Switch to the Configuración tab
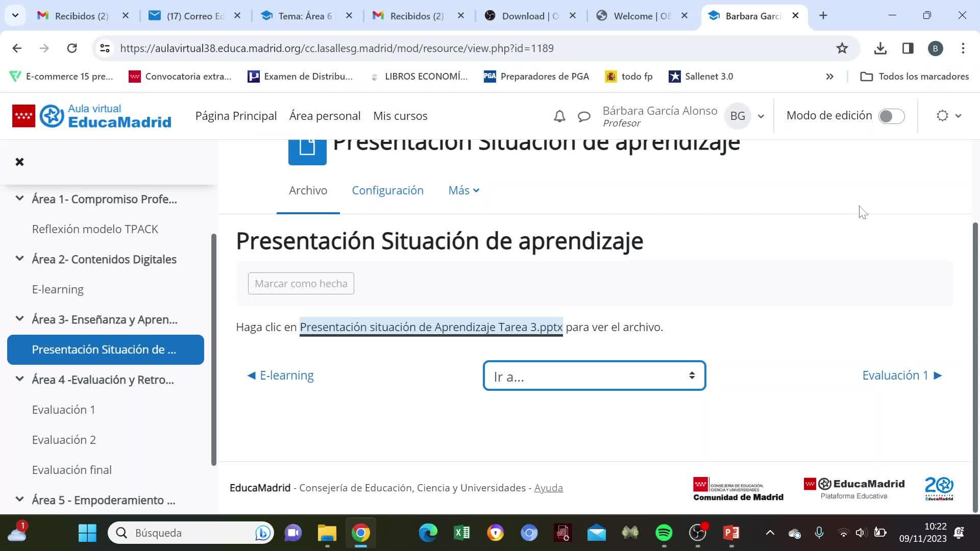The width and height of the screenshot is (980, 551). pos(387,190)
